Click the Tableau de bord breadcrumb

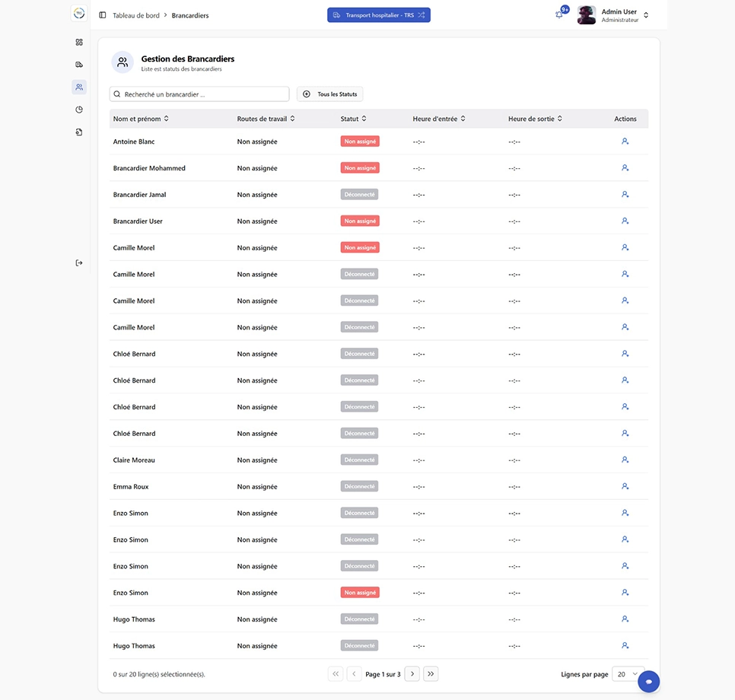pyautogui.click(x=136, y=15)
